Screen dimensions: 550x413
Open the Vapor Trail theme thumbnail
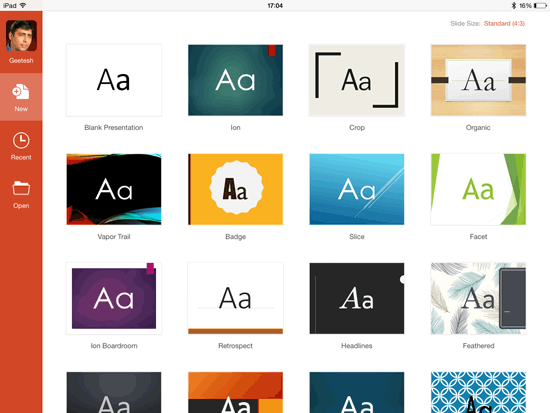(114, 189)
